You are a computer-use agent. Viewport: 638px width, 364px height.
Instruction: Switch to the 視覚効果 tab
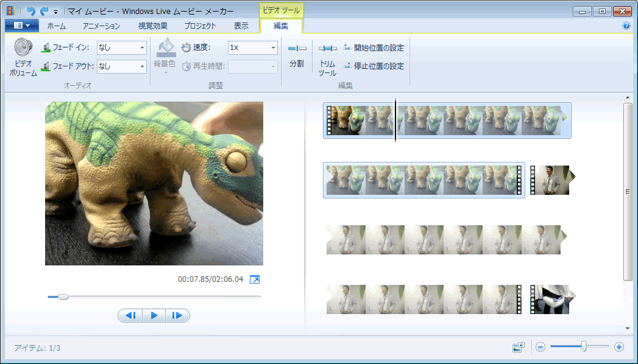[153, 26]
